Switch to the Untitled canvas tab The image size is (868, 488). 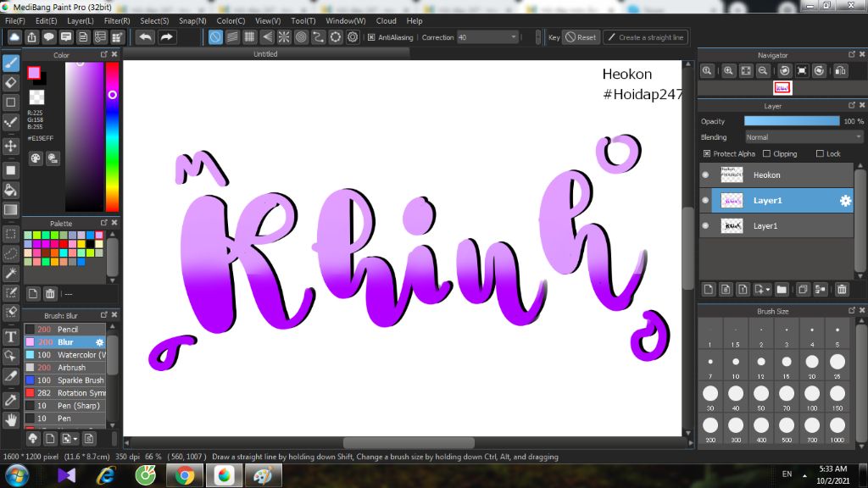265,53
